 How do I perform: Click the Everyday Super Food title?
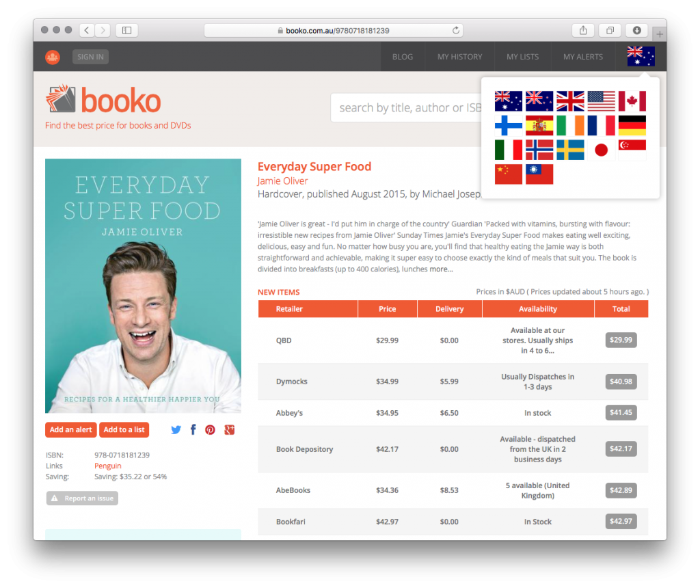(x=314, y=167)
